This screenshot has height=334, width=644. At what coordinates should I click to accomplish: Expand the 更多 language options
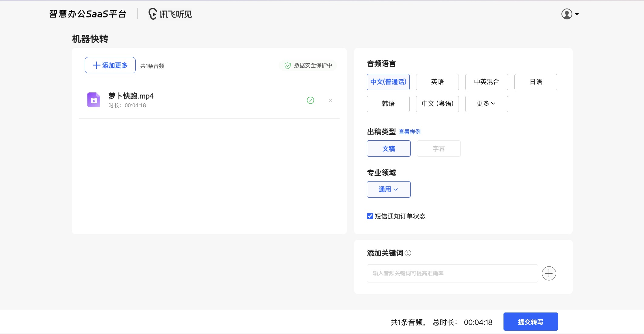(x=486, y=103)
